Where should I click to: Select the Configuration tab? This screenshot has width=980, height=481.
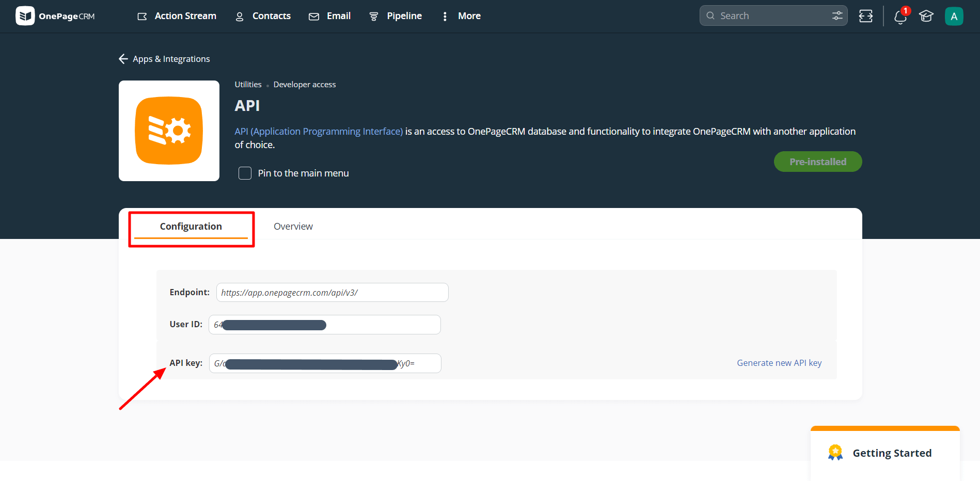point(191,226)
